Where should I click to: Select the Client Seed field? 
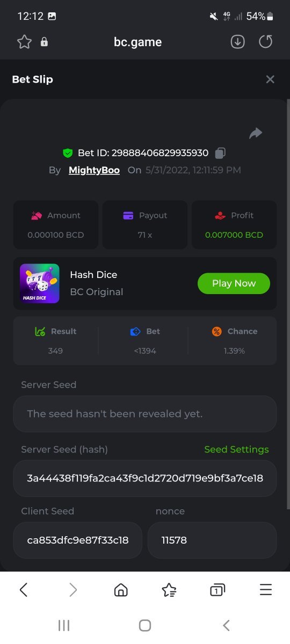pyautogui.click(x=78, y=540)
